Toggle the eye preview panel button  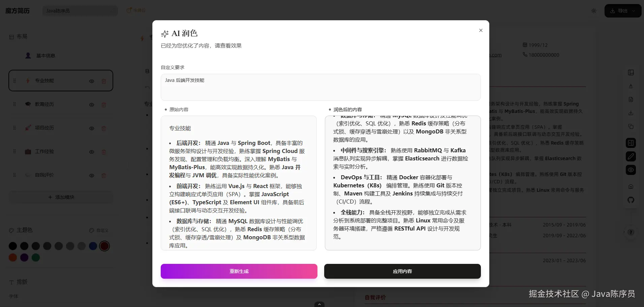tap(631, 170)
